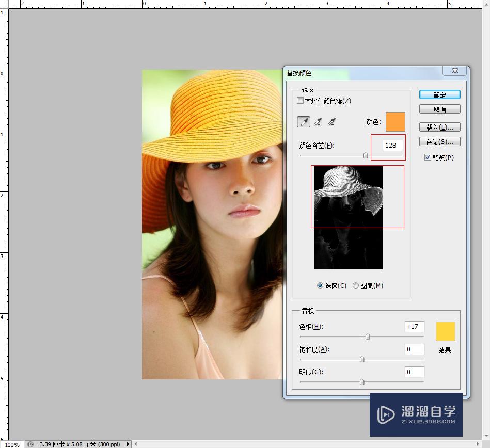This screenshot has width=490, height=448.
Task: Select the Add to Sample eyedropper
Action: (319, 122)
